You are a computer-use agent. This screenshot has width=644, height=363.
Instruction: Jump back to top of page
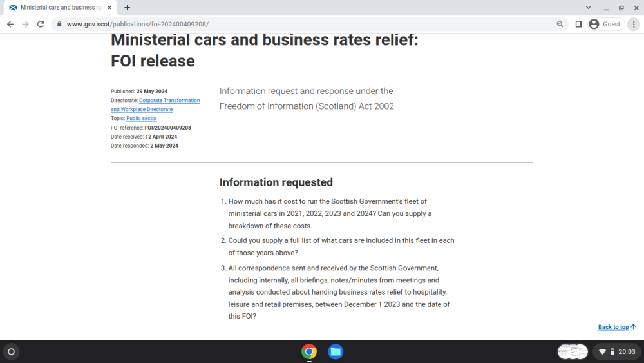(x=617, y=327)
